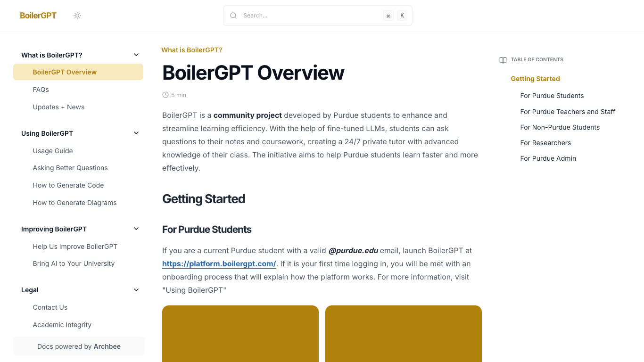Expand the Improving BoilerGPT chevron
Image resolution: width=644 pixels, height=362 pixels.
136,228
